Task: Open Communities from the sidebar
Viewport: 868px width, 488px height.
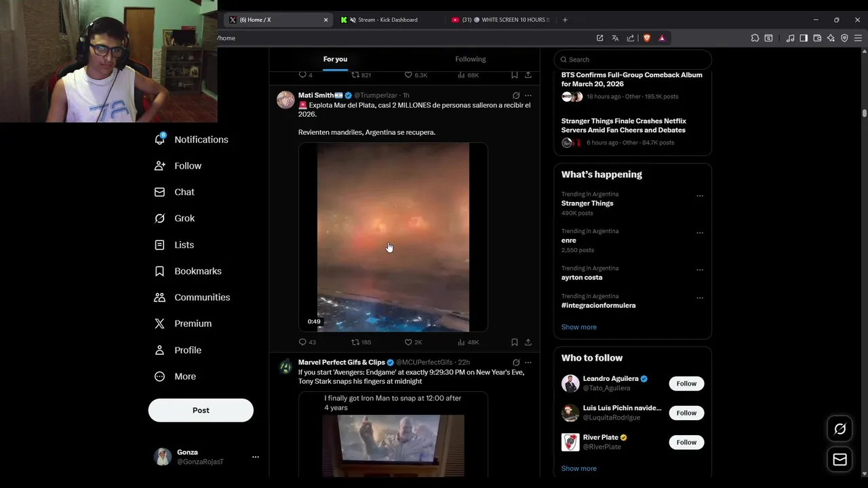Action: 192,298
